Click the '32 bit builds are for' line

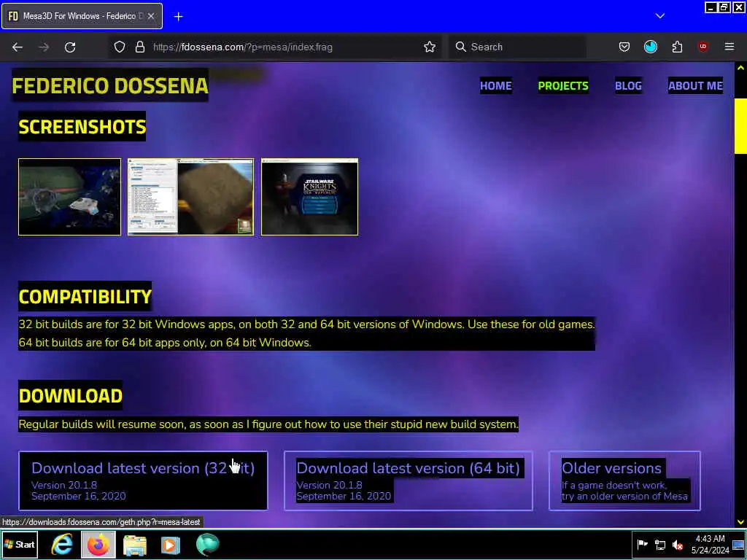click(307, 324)
